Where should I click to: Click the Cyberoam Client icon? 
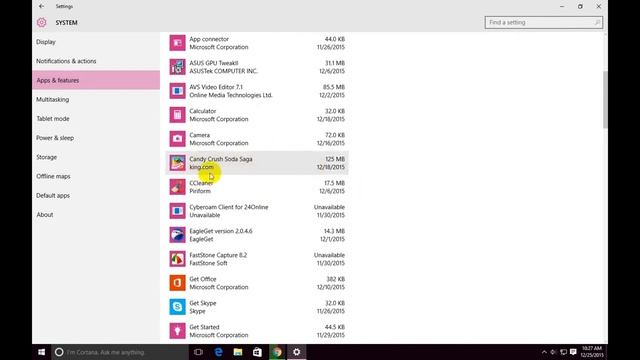coord(178,211)
